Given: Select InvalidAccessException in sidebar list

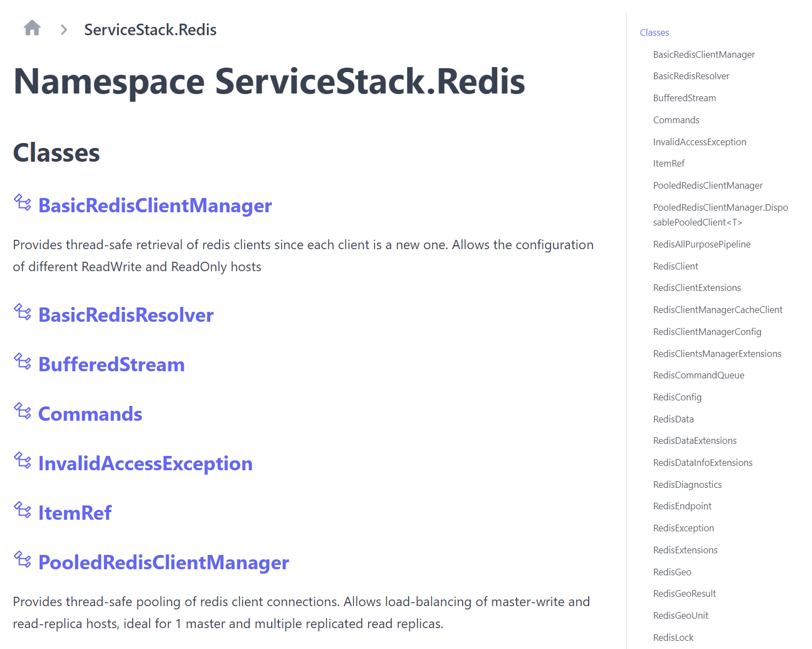Looking at the screenshot, I should 699,142.
